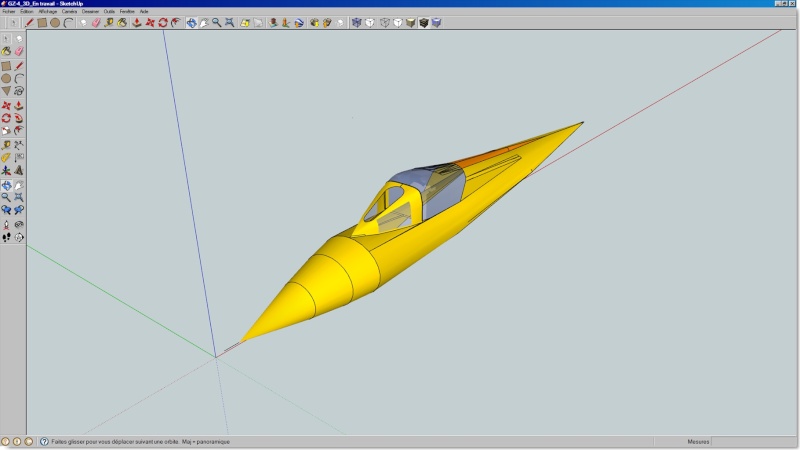Select the Protractor tool in left palette
The width and height of the screenshot is (800, 450).
point(6,158)
